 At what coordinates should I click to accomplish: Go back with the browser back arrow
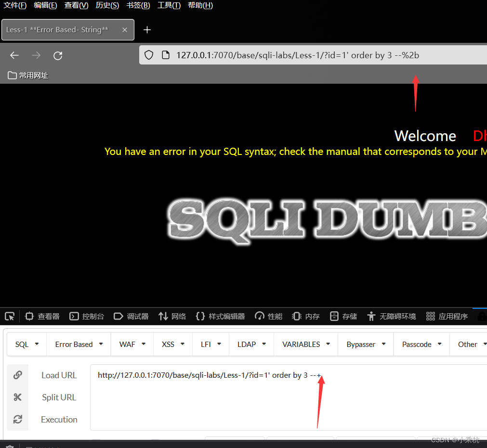pos(14,55)
